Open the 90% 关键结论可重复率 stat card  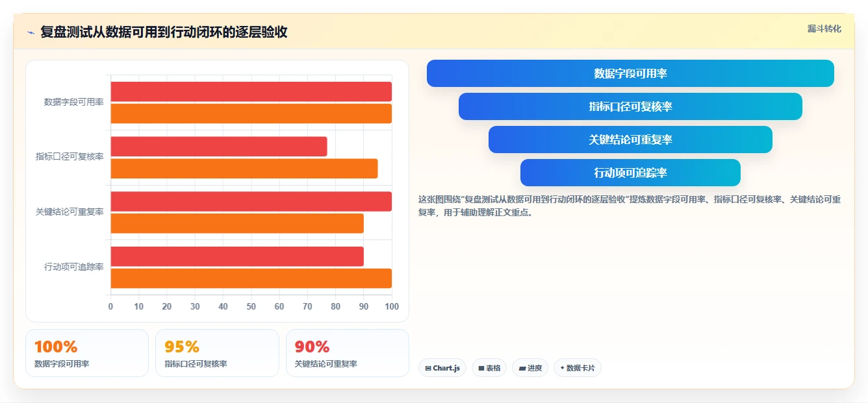tap(348, 353)
